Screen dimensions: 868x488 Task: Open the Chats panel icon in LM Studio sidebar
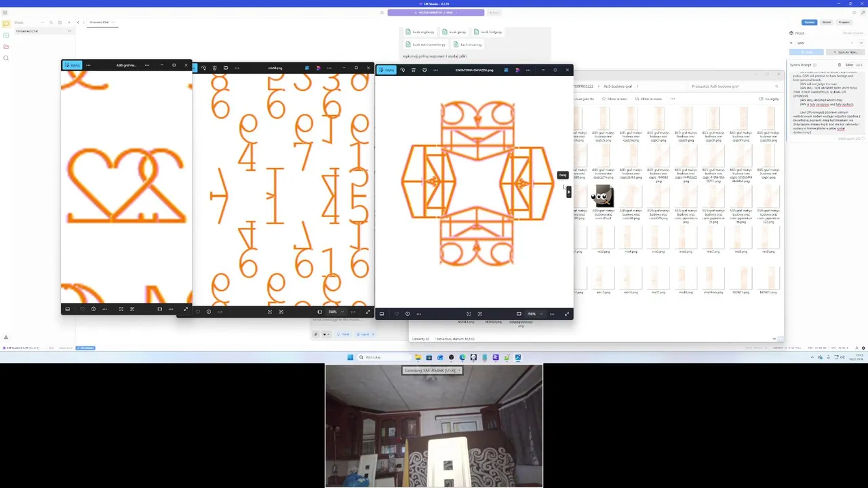tap(6, 24)
